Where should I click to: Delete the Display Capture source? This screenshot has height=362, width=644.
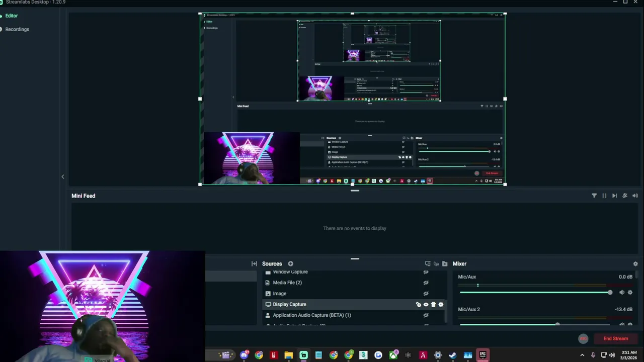[433, 304]
